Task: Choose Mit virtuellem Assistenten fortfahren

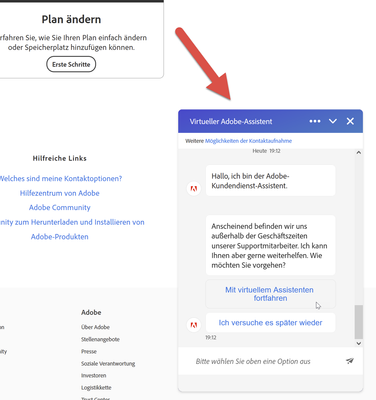Action: coord(270,294)
